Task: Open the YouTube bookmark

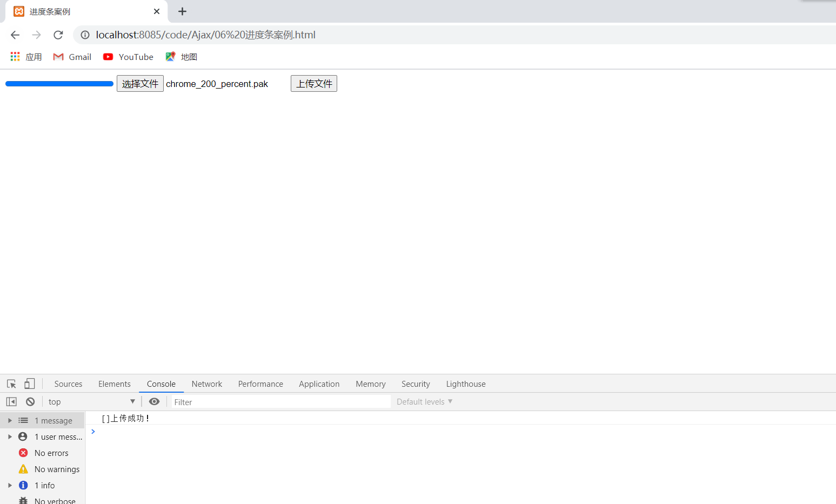Action: [x=128, y=57]
